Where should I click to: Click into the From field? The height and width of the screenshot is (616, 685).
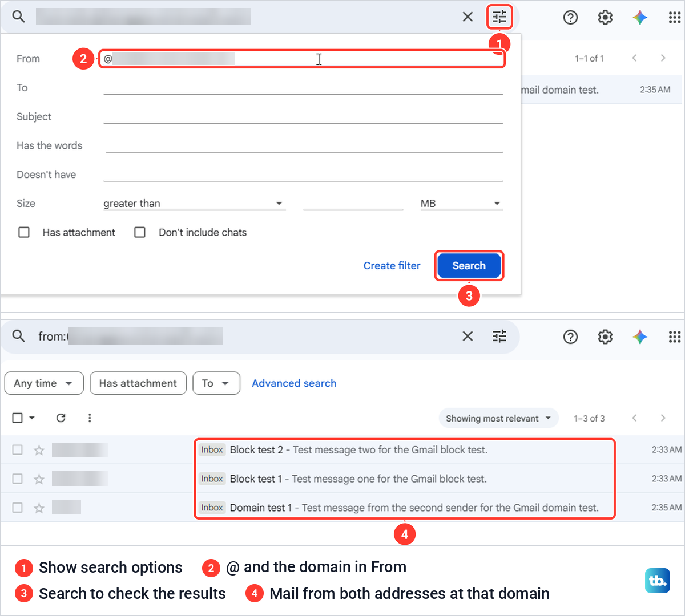coord(302,59)
